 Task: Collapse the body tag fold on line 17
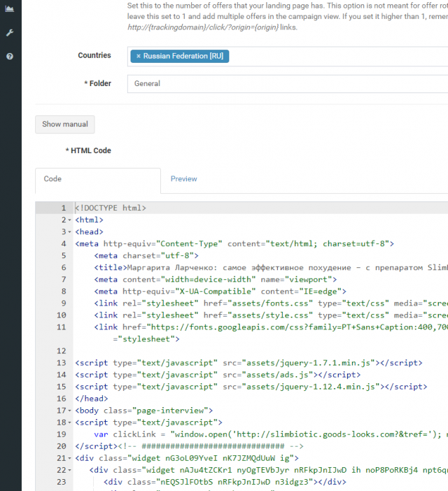pos(69,411)
